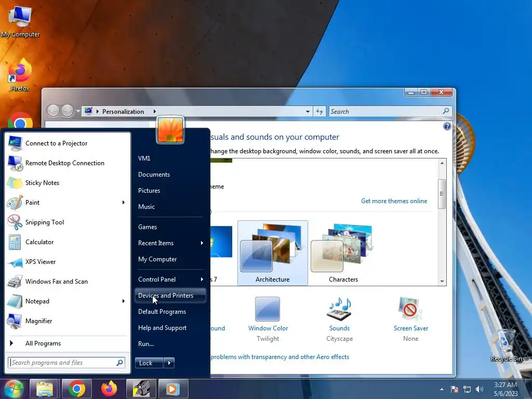Select Devices and Printers

(170, 296)
